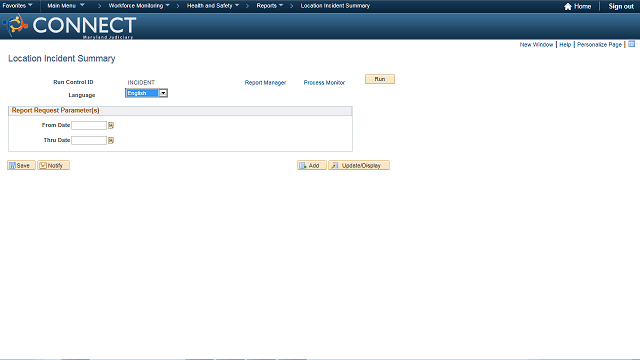This screenshot has width=640, height=360.
Task: Focus the From Date input field
Action: (x=89, y=125)
